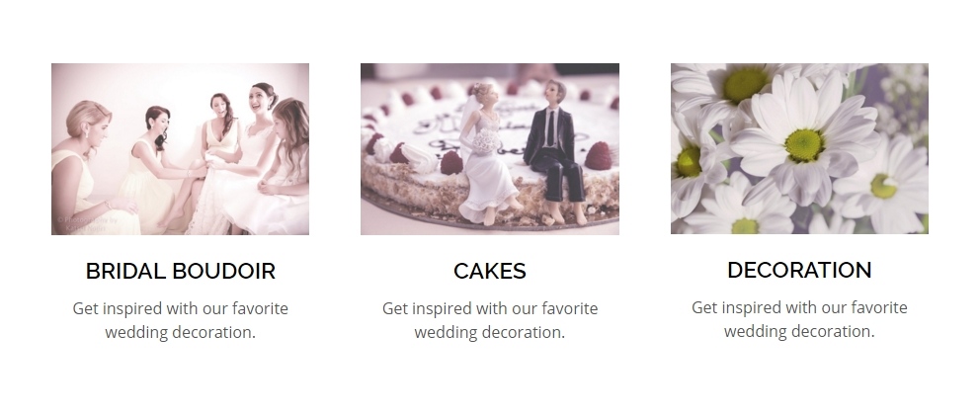
Task: Click the yellow center of largest daisy
Action: pos(804,145)
